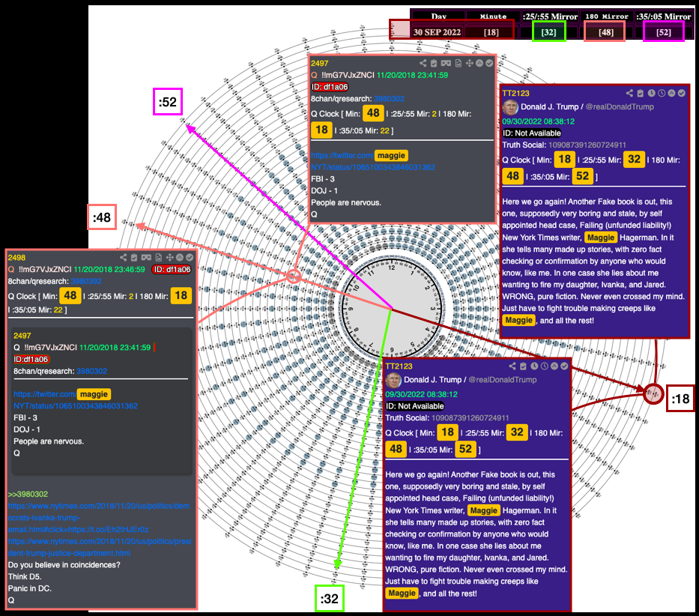Click the four-arrow move icon on post 2498
The width and height of the screenshot is (699, 616).
click(x=170, y=257)
